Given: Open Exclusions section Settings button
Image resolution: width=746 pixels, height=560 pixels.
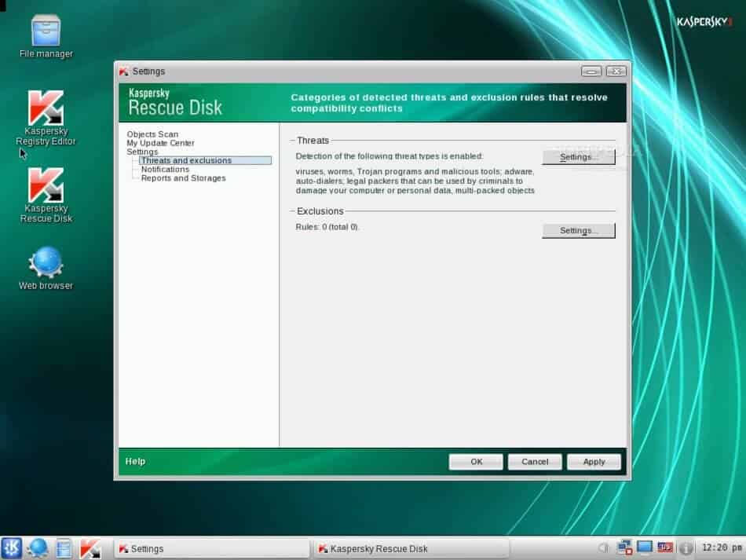Looking at the screenshot, I should click(x=578, y=231).
